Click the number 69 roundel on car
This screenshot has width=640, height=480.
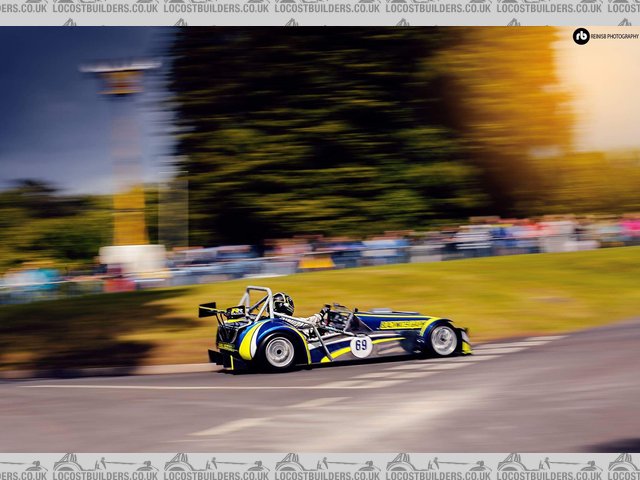[x=361, y=345]
